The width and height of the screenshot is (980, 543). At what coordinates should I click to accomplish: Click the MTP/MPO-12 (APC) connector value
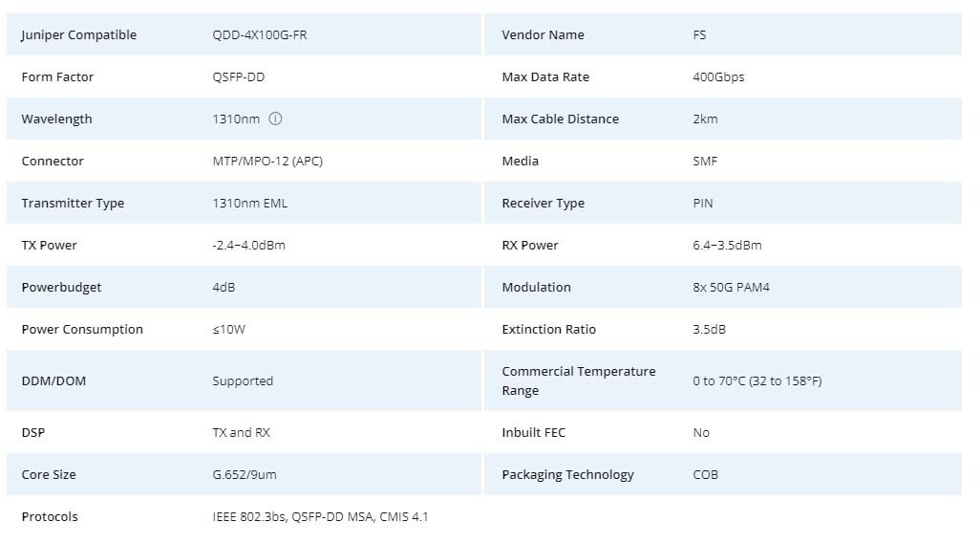coord(266,162)
